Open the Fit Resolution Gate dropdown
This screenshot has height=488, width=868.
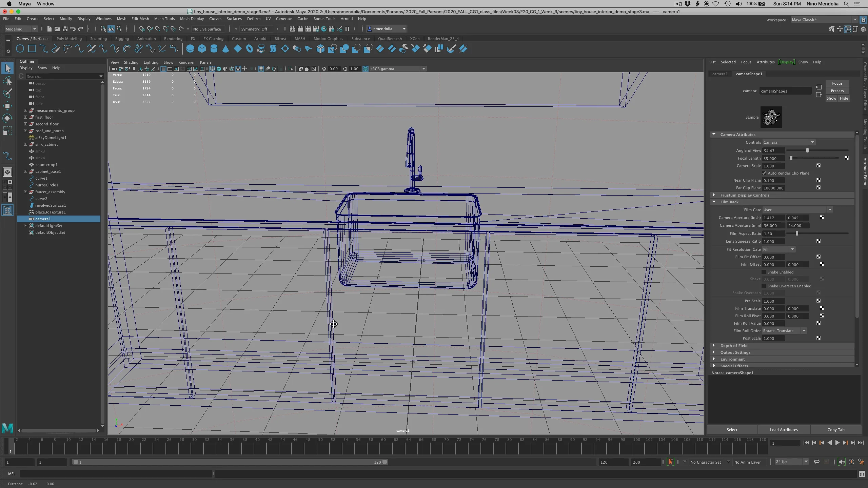tap(779, 249)
